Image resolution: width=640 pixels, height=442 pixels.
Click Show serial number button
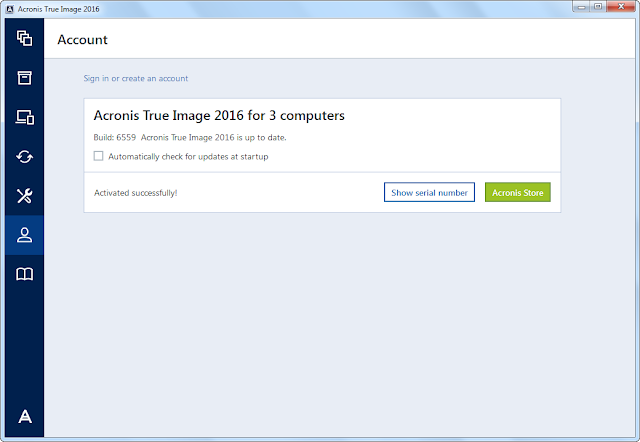coord(429,192)
